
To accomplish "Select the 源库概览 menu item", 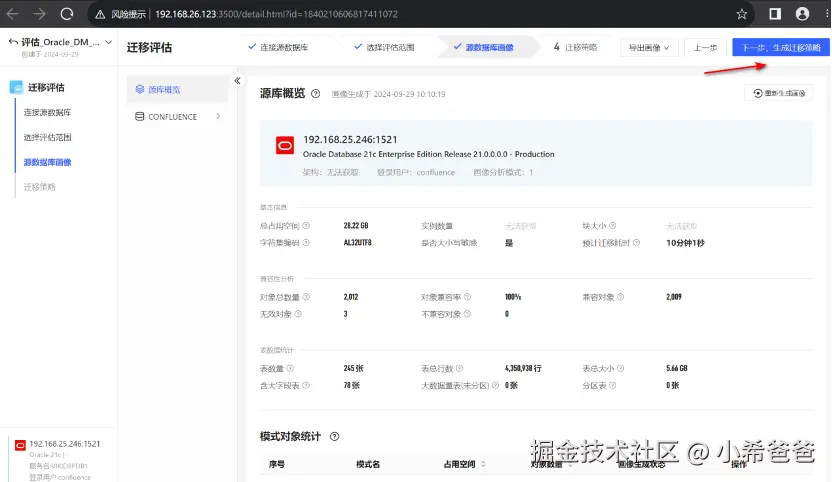I will click(x=177, y=89).
